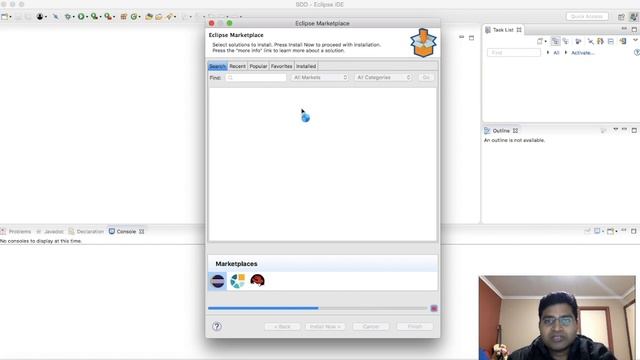640x360 pixels.
Task: Switch to the Recent tab
Action: point(237,66)
